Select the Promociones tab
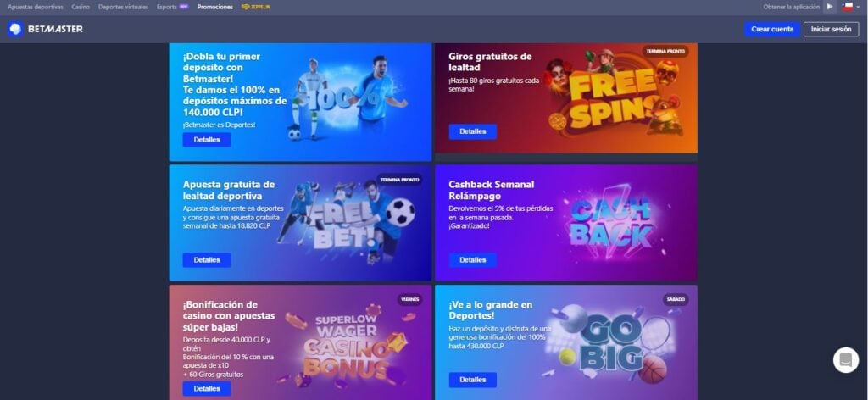The height and width of the screenshot is (400, 868). click(x=215, y=7)
